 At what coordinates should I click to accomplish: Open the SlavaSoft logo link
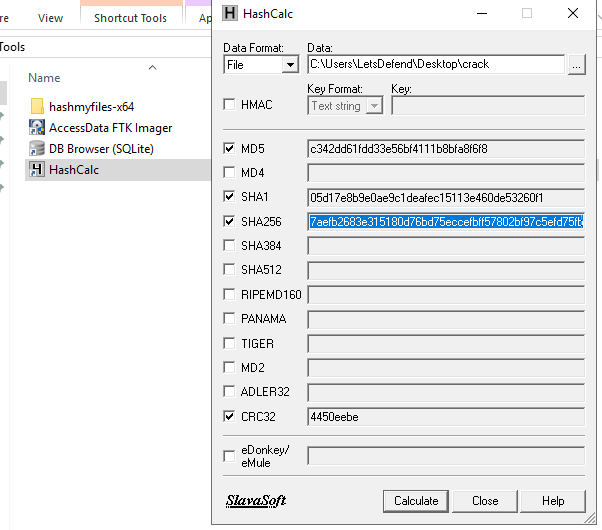(x=256, y=501)
